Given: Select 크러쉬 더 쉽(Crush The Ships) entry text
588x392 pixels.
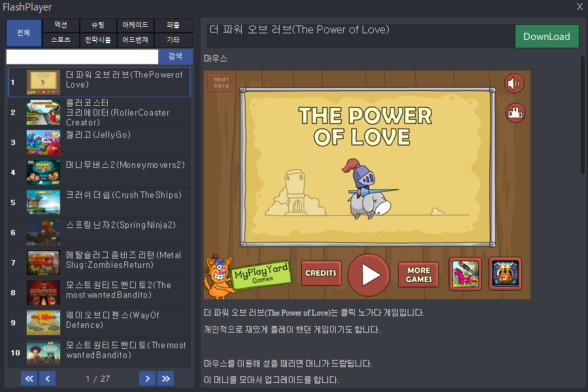Looking at the screenshot, I should 123,195.
